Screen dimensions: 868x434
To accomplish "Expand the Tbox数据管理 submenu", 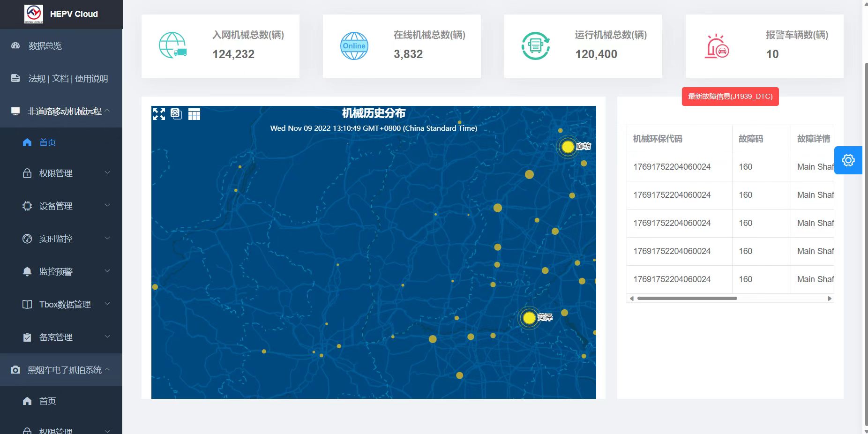I will (66, 304).
